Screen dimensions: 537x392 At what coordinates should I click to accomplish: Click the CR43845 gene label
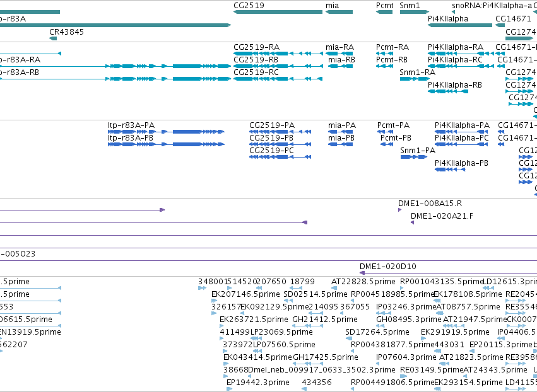(66, 32)
